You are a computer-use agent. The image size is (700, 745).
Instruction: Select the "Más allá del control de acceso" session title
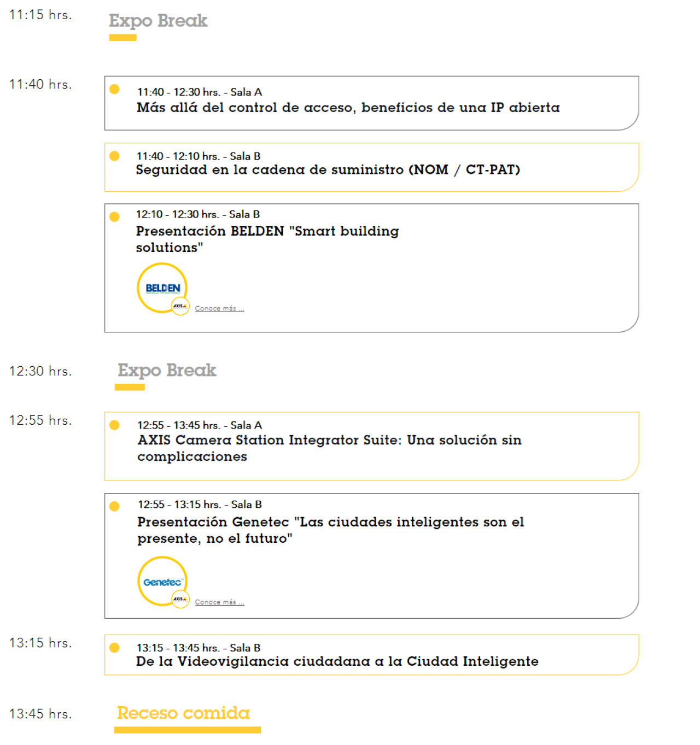(x=348, y=108)
